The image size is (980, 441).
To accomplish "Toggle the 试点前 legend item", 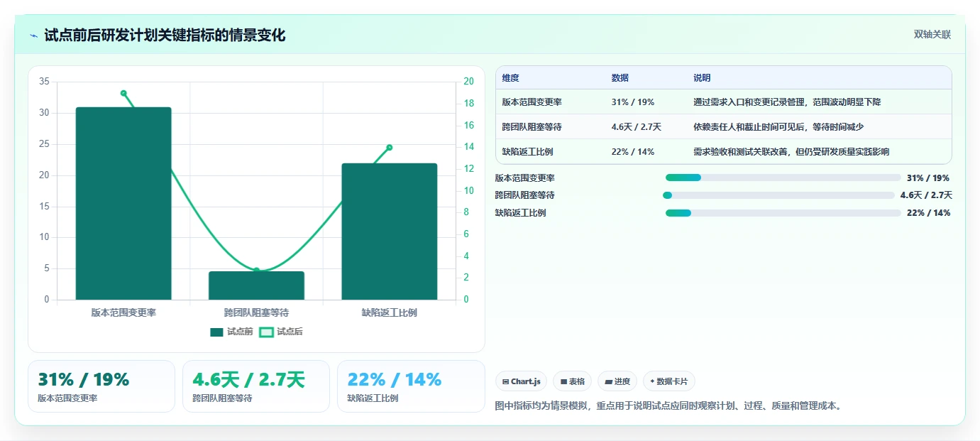I will click(x=231, y=332).
